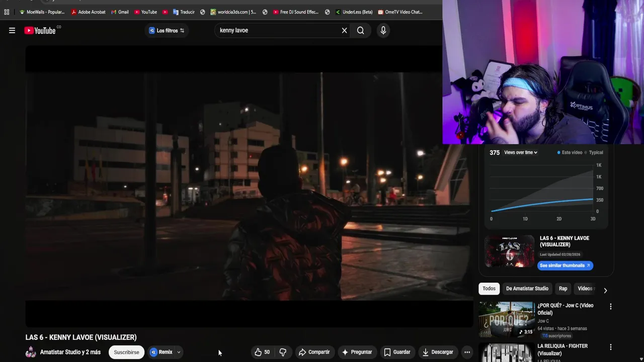Open Gmail bookmark
Image resolution: width=644 pixels, height=362 pixels.
point(120,12)
